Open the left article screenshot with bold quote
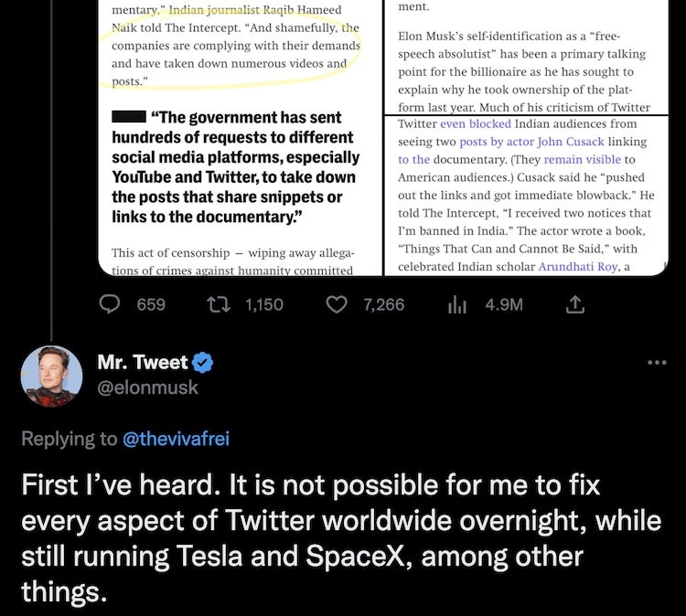Viewport: 686px width, 616px height. click(240, 137)
